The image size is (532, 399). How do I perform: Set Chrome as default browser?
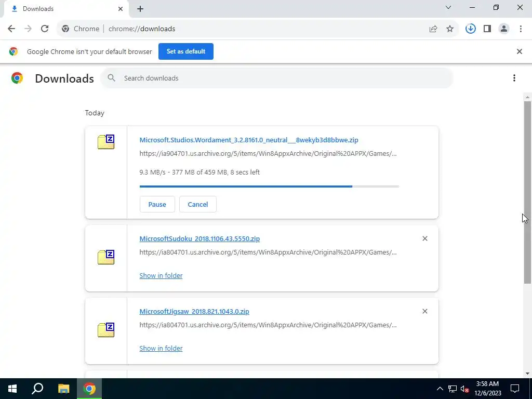186,51
